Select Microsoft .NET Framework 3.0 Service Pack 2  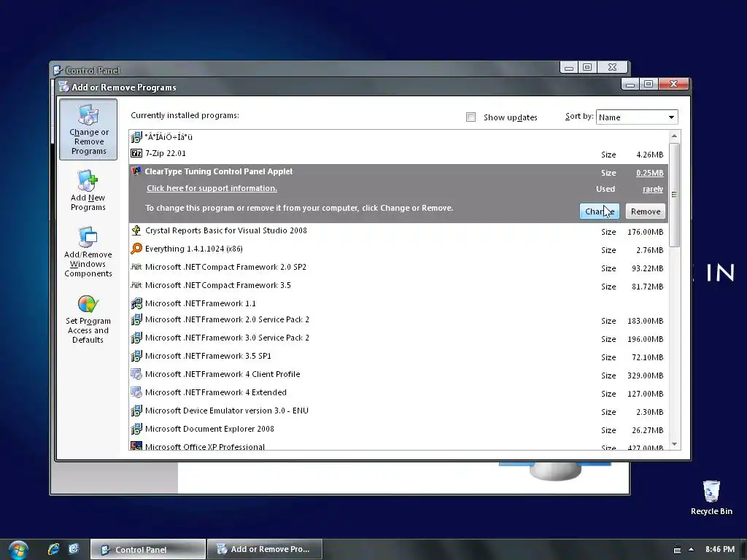(398, 338)
